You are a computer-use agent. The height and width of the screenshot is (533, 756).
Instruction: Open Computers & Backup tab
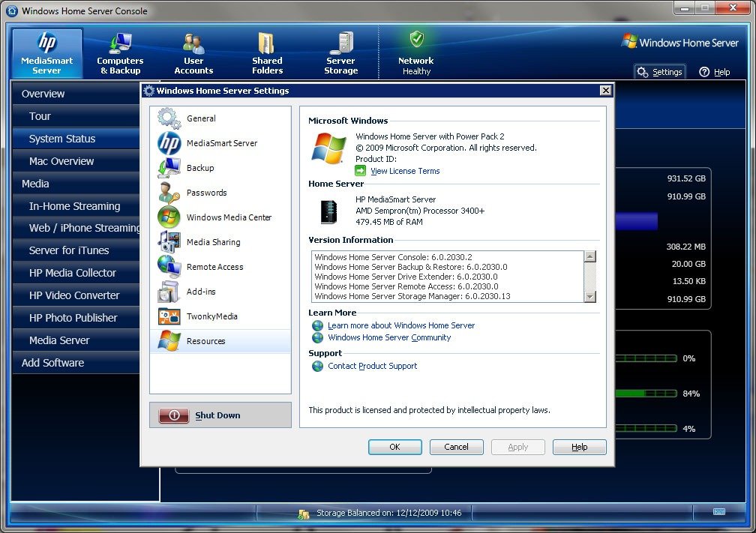tap(120, 53)
